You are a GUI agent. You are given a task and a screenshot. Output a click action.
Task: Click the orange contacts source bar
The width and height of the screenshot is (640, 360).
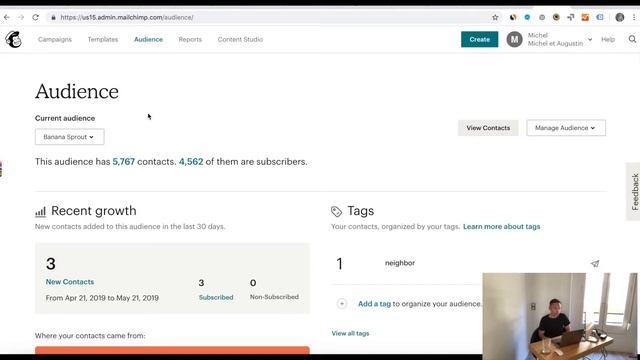[x=172, y=350]
